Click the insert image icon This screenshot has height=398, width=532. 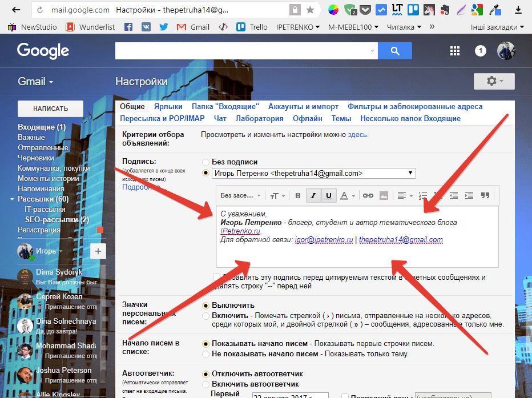pyautogui.click(x=384, y=195)
